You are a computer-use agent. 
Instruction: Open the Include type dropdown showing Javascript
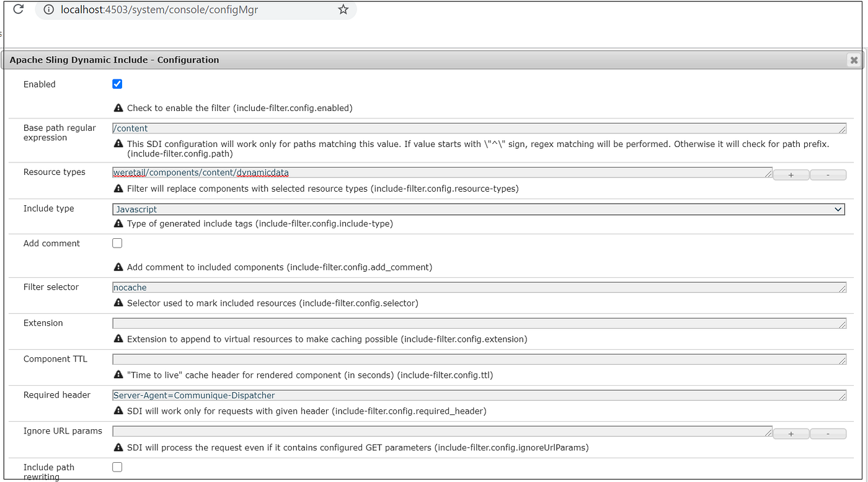pyautogui.click(x=479, y=210)
